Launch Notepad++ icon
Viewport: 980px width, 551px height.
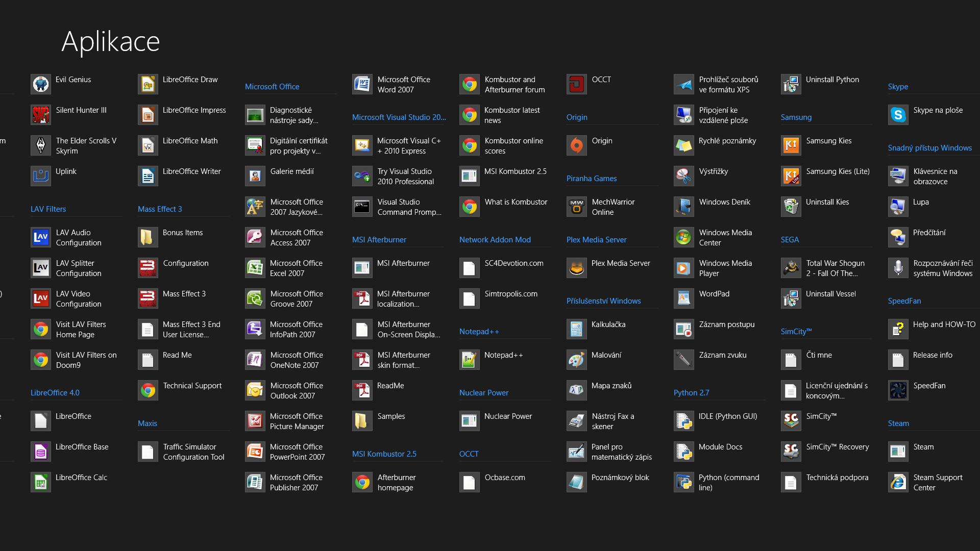pos(470,360)
